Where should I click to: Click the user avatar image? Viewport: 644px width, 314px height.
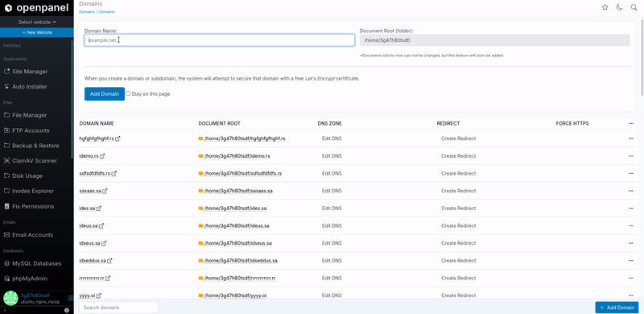[10, 299]
